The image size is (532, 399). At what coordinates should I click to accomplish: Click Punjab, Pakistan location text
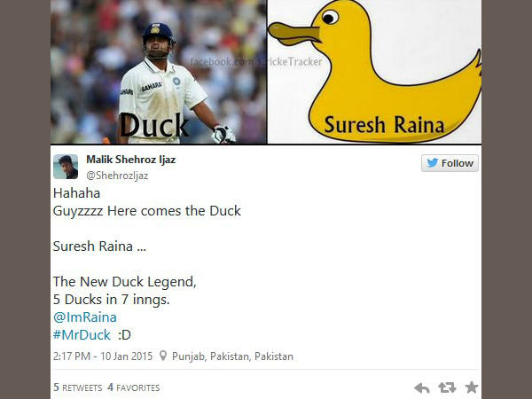(232, 356)
